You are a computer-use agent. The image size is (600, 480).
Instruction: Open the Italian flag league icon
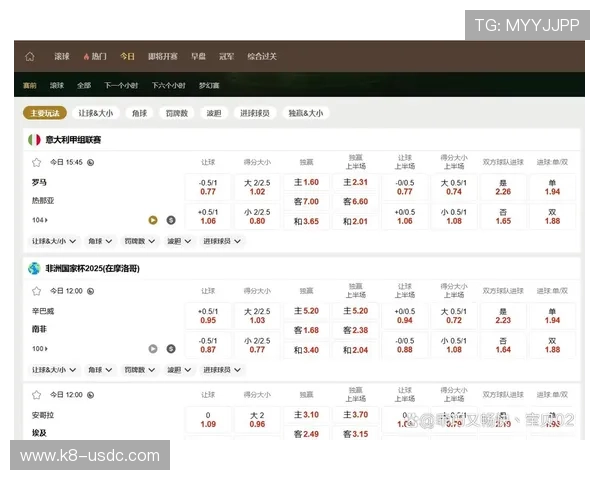tap(34, 140)
